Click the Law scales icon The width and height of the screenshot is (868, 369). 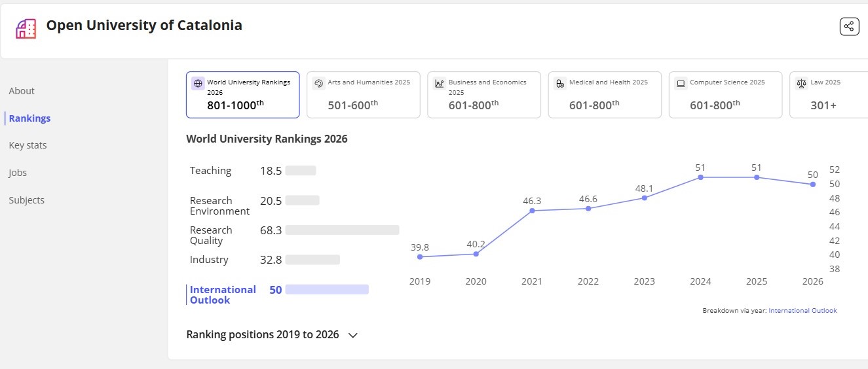tap(801, 84)
